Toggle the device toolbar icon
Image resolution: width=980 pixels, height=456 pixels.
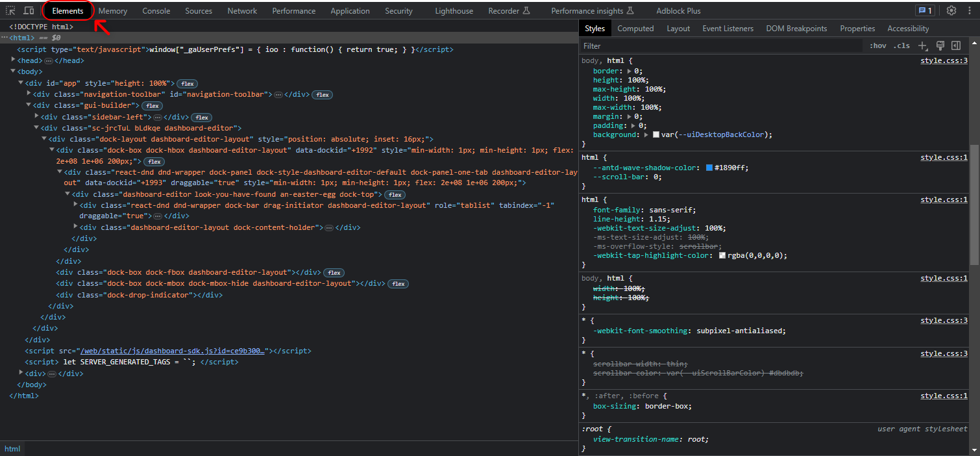coord(29,11)
